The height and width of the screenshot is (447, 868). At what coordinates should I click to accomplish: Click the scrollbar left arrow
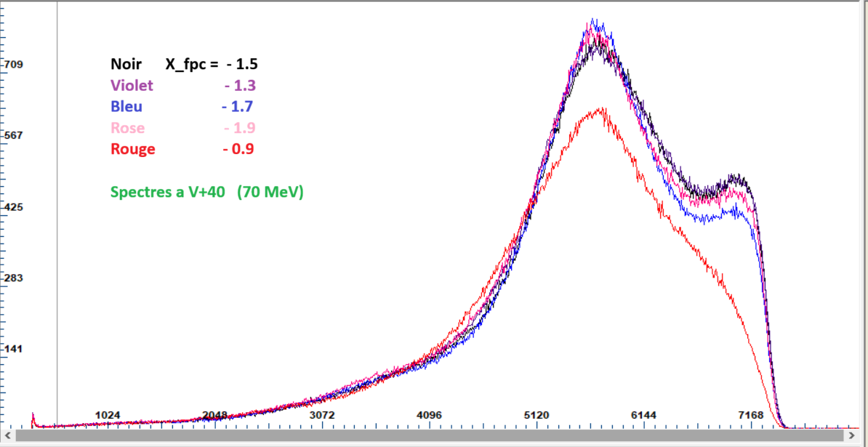[7, 435]
